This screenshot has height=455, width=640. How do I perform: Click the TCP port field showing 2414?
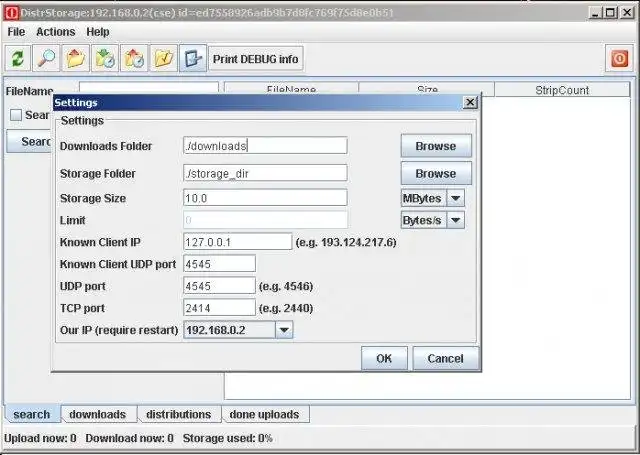tap(219, 308)
